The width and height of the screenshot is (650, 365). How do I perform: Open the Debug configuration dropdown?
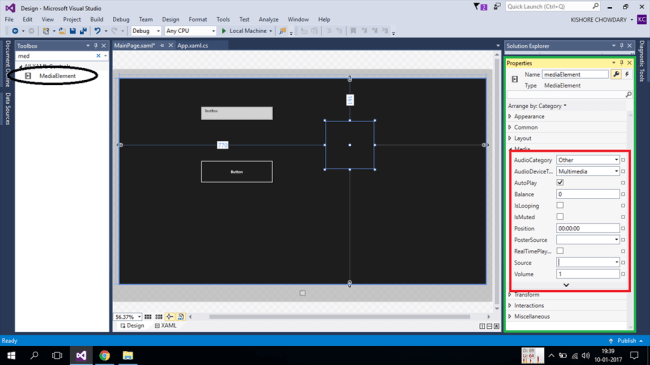click(x=146, y=31)
